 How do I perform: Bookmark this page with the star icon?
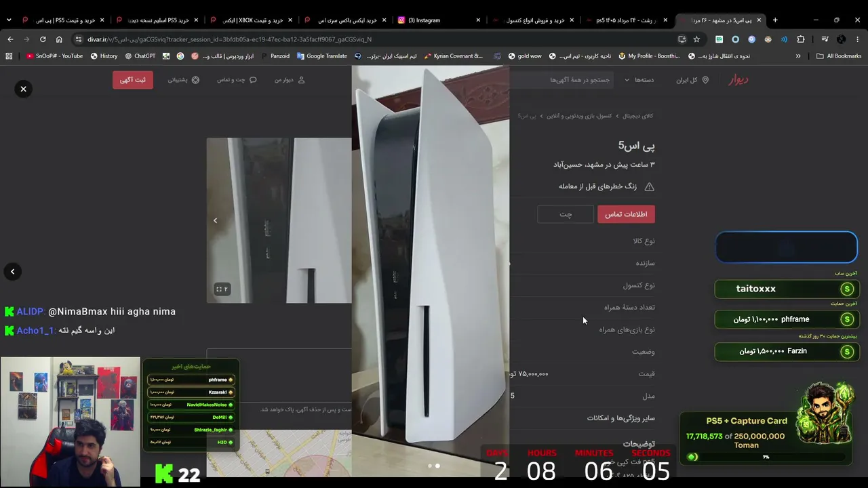(696, 39)
